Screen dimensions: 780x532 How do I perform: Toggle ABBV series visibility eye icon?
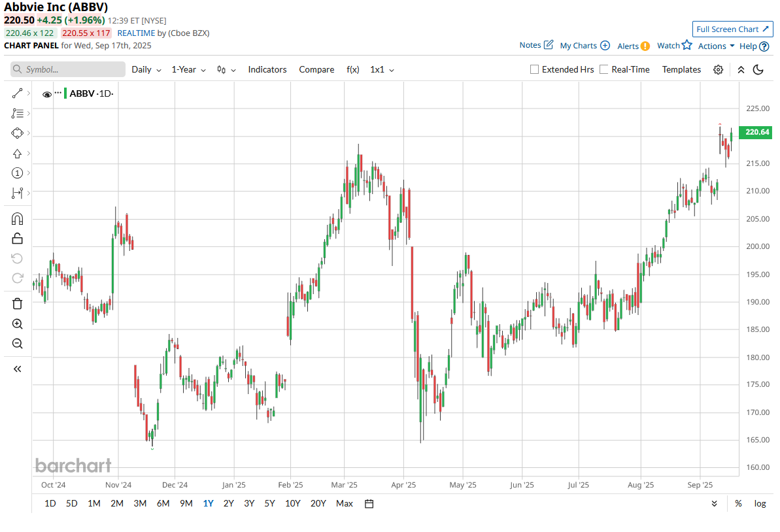coord(47,94)
